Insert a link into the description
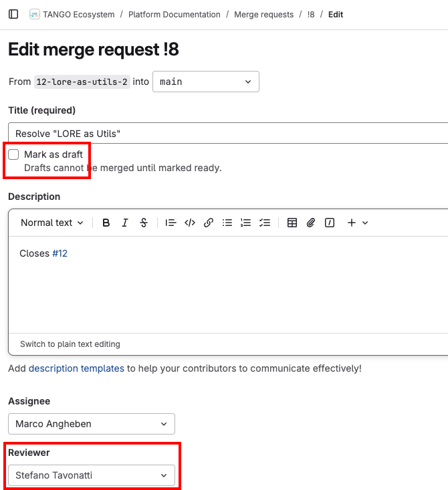Viewport: 448px width, 490px height. point(209,223)
